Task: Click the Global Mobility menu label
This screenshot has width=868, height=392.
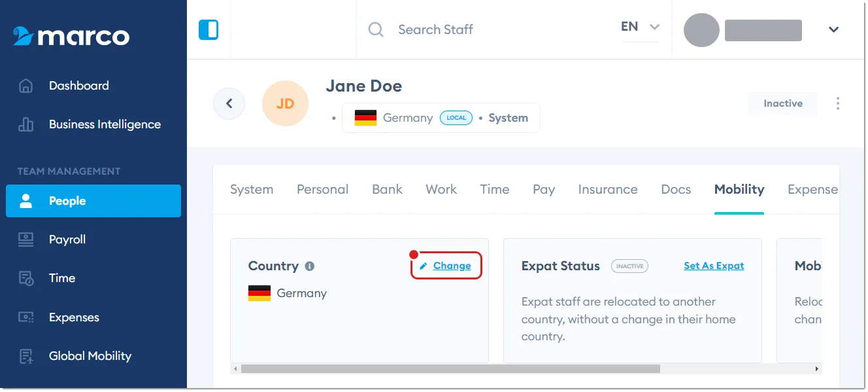Action: (x=90, y=356)
